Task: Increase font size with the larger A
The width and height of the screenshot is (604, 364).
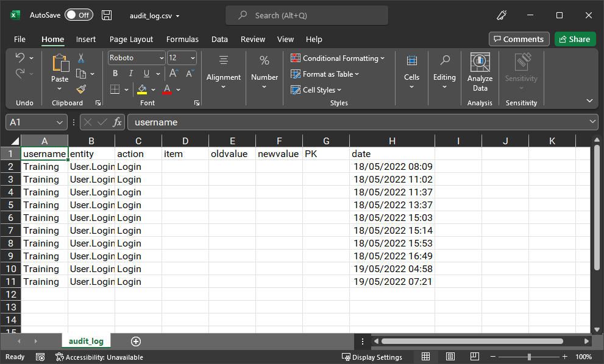Action: [x=174, y=73]
